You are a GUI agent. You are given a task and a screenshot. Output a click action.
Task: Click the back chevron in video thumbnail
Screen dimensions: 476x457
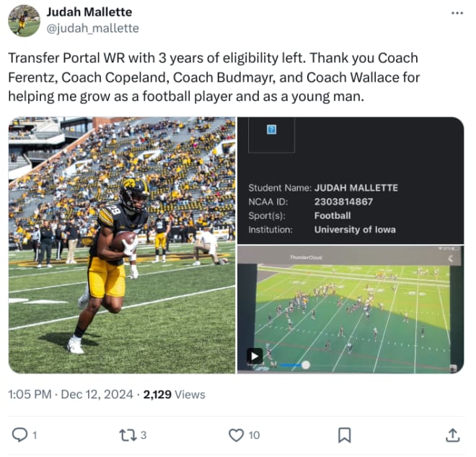pos(451,258)
